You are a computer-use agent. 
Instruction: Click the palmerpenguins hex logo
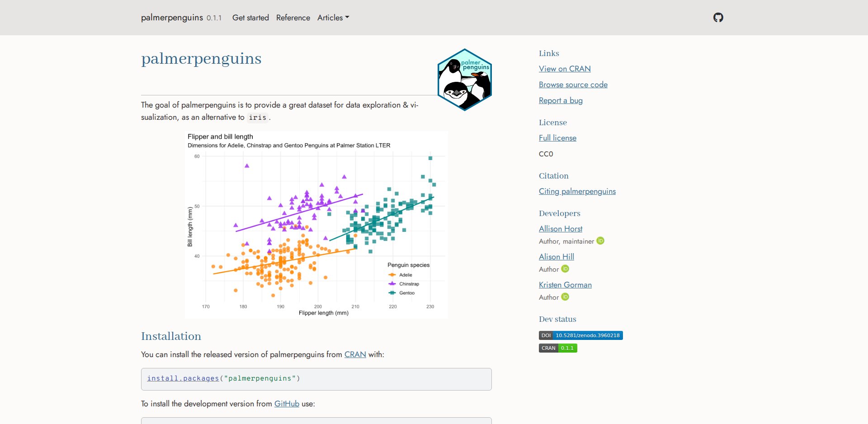pos(465,80)
